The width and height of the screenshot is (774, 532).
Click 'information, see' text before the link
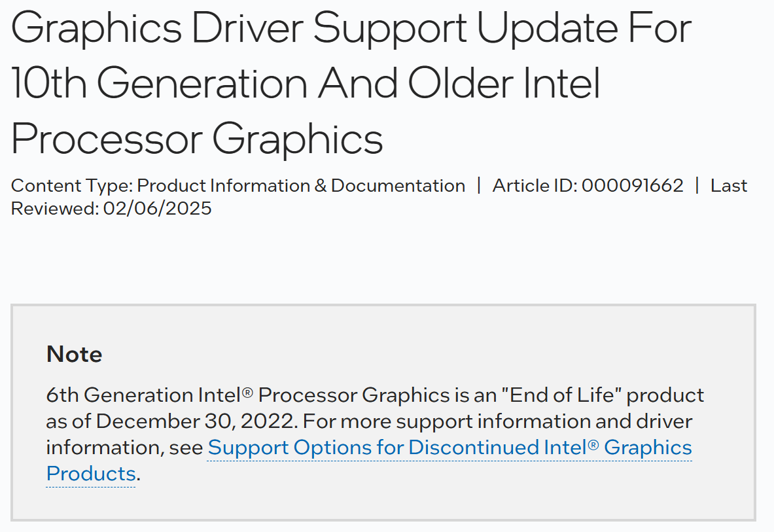(x=124, y=448)
